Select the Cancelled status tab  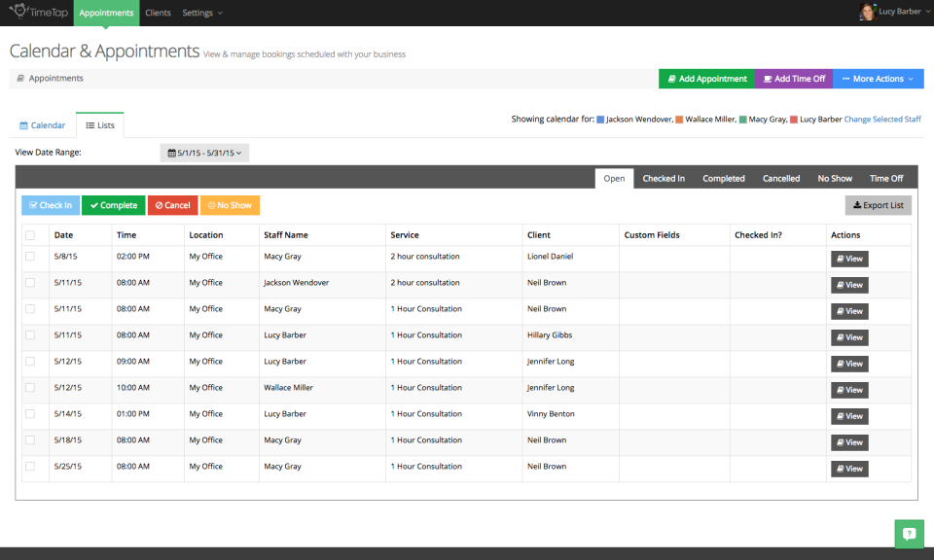(x=781, y=179)
